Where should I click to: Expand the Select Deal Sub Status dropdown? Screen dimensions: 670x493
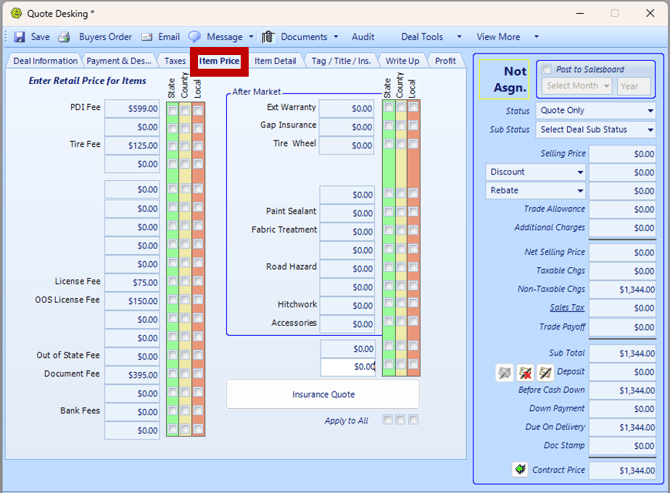[596, 129]
